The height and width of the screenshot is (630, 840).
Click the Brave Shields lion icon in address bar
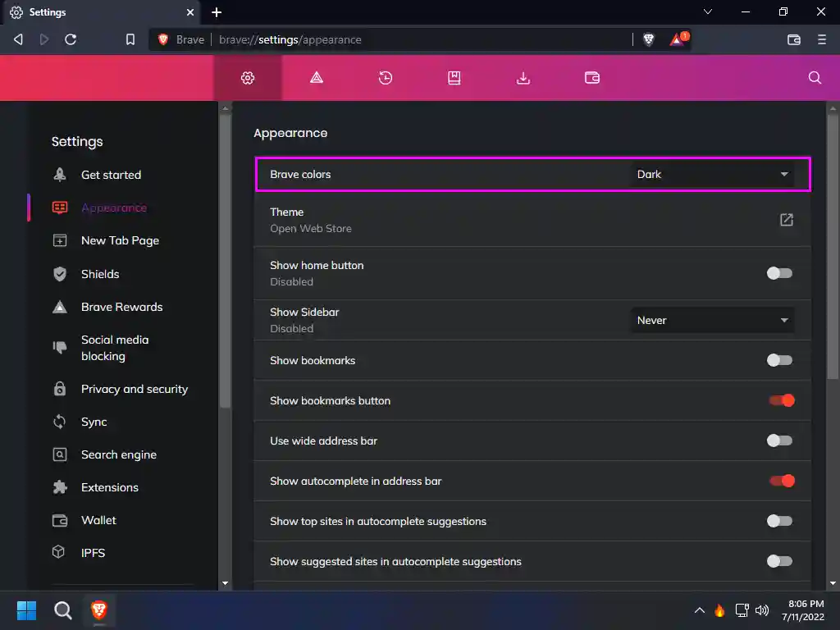648,39
